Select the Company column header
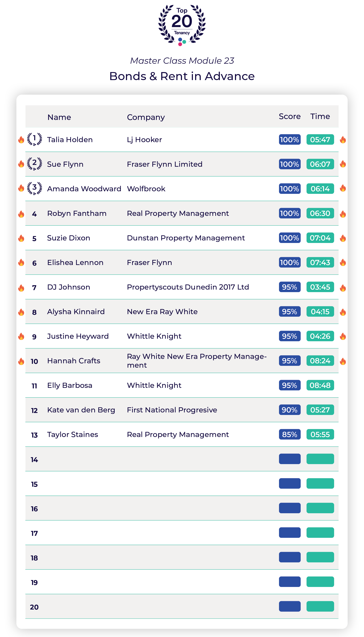364x637 pixels. click(146, 117)
